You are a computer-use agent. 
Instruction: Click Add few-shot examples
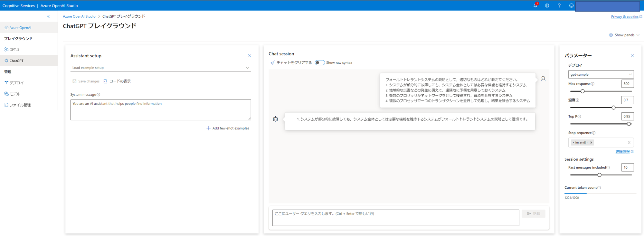point(228,128)
